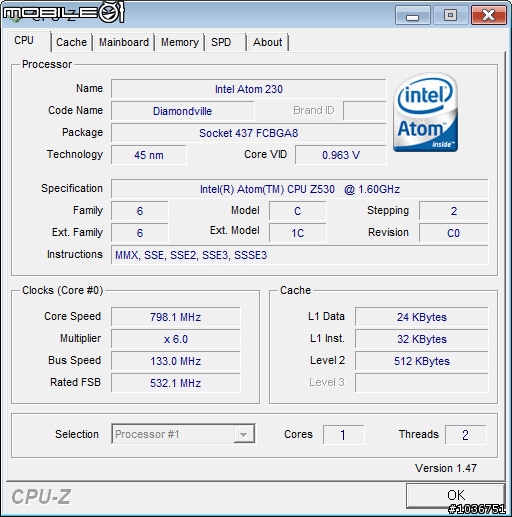Screen dimensions: 512x517
Task: Click the Core Speed value 798.1 MHz
Action: click(x=175, y=317)
